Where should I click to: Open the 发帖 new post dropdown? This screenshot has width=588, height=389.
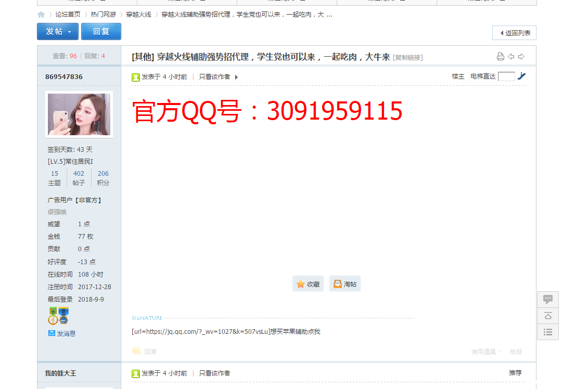pyautogui.click(x=58, y=32)
